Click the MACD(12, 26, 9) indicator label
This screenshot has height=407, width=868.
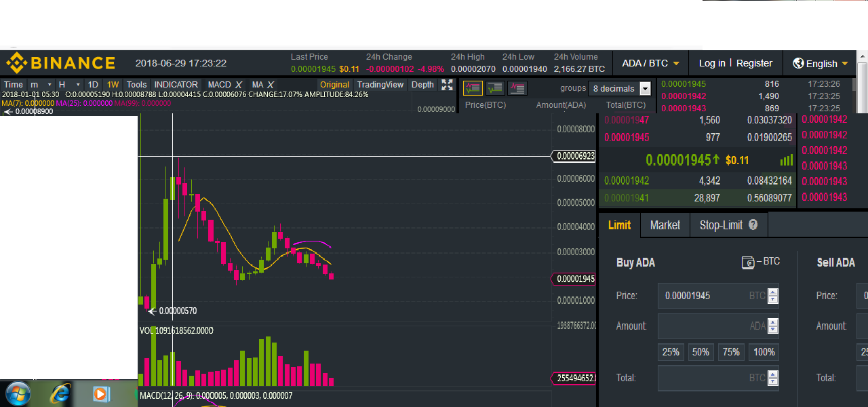pos(216,395)
